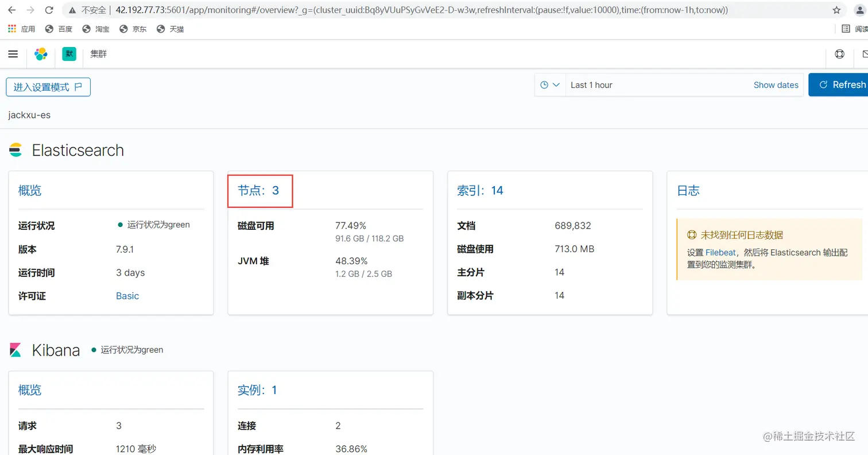Click the 运行状况为green status in Elasticsearch overview
This screenshot has width=868, height=455.
click(154, 225)
